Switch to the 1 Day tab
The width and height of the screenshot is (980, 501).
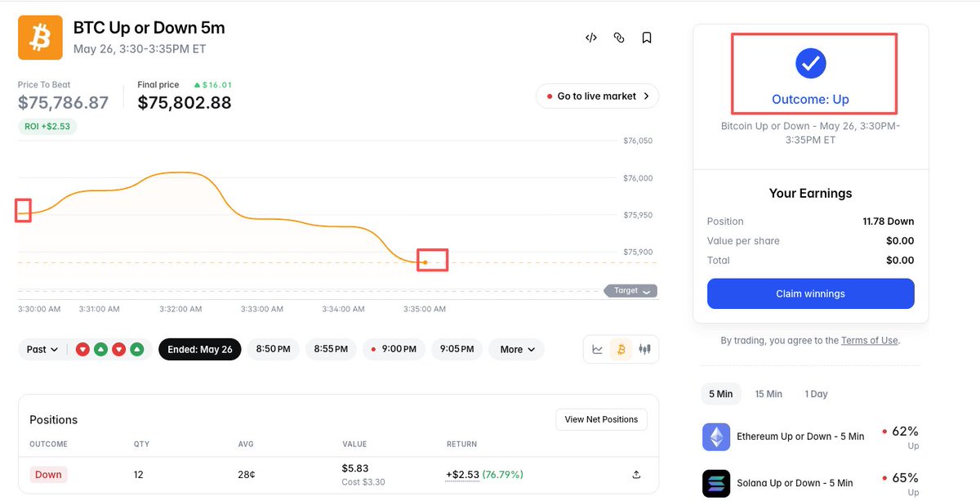[816, 394]
